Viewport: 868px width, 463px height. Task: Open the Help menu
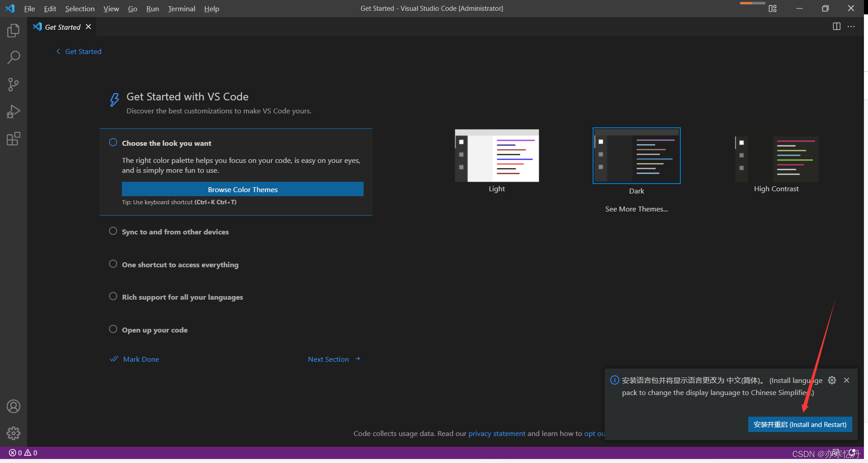(211, 9)
